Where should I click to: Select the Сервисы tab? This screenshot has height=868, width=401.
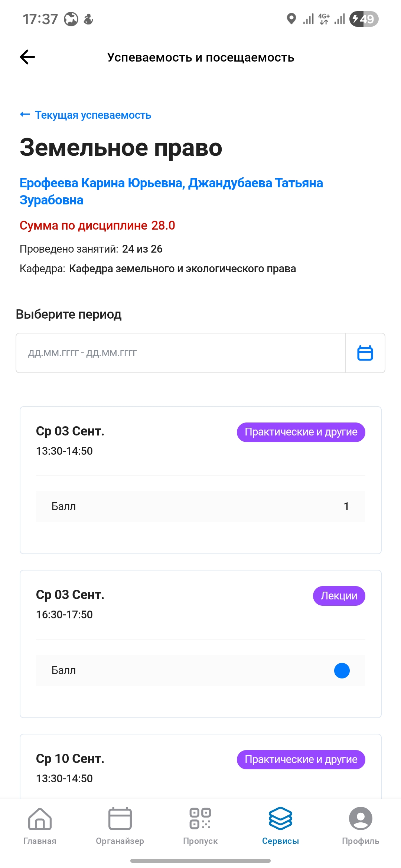pos(280,825)
